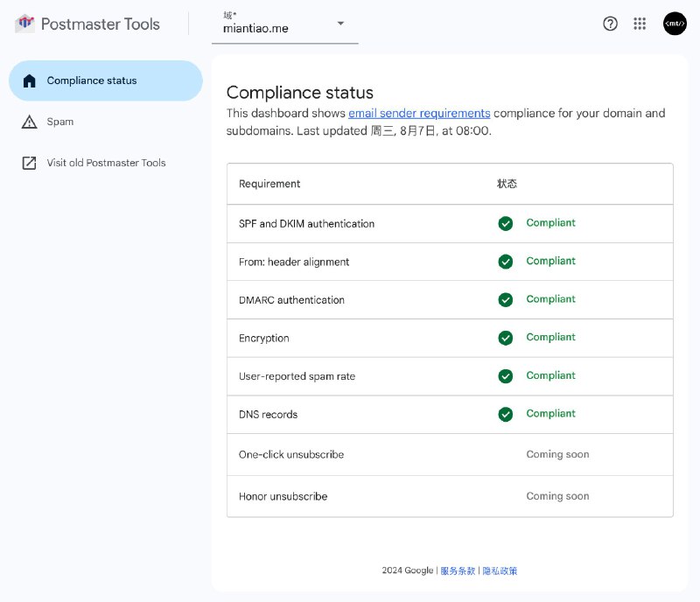This screenshot has width=700, height=602.
Task: Click the green check icon for SPF and DKIM
Action: [x=506, y=223]
